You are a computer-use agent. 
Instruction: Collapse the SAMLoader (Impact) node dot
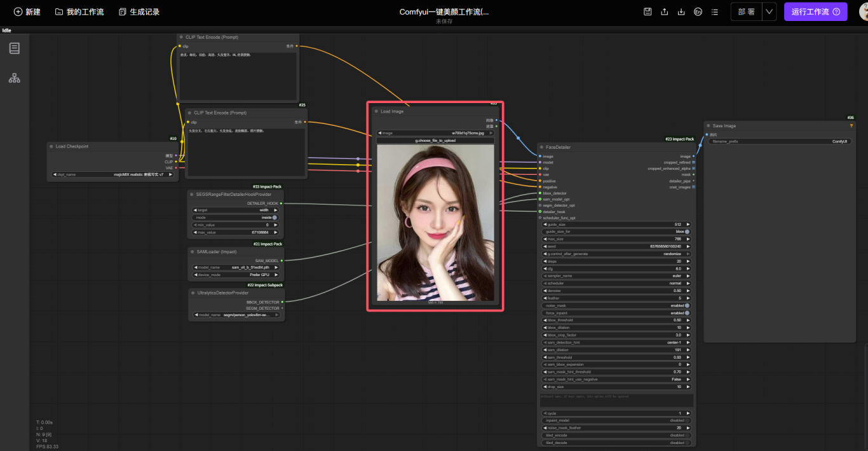coord(193,251)
